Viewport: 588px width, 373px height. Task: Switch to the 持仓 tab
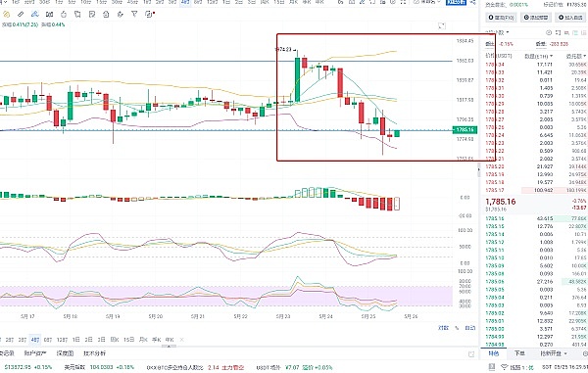point(494,353)
